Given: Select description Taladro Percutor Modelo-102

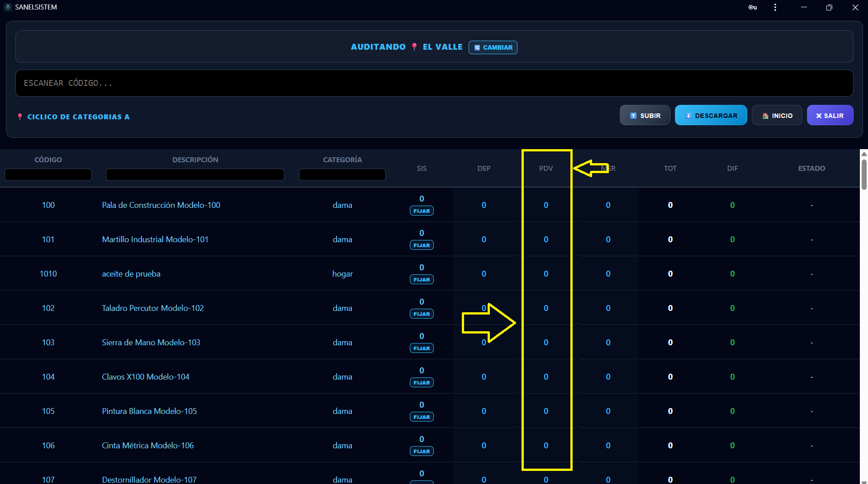Looking at the screenshot, I should coord(153,308).
